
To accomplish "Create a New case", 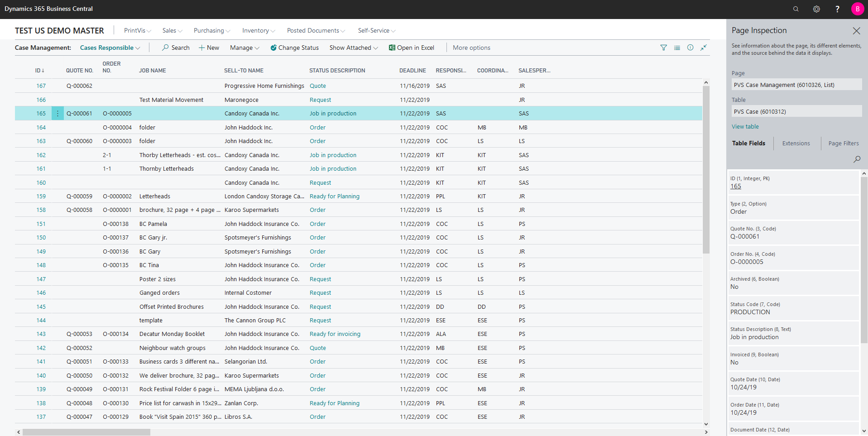I will pyautogui.click(x=209, y=48).
